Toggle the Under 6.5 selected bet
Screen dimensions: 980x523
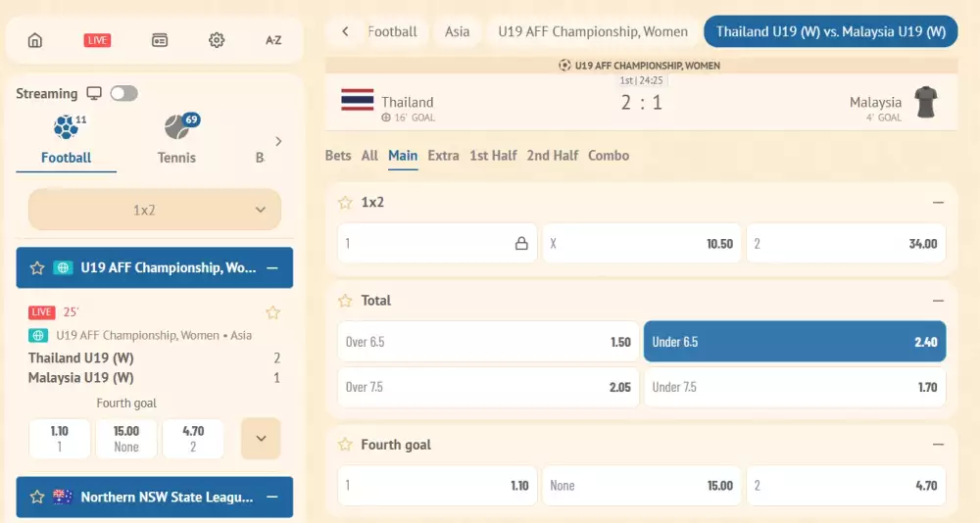click(x=795, y=342)
